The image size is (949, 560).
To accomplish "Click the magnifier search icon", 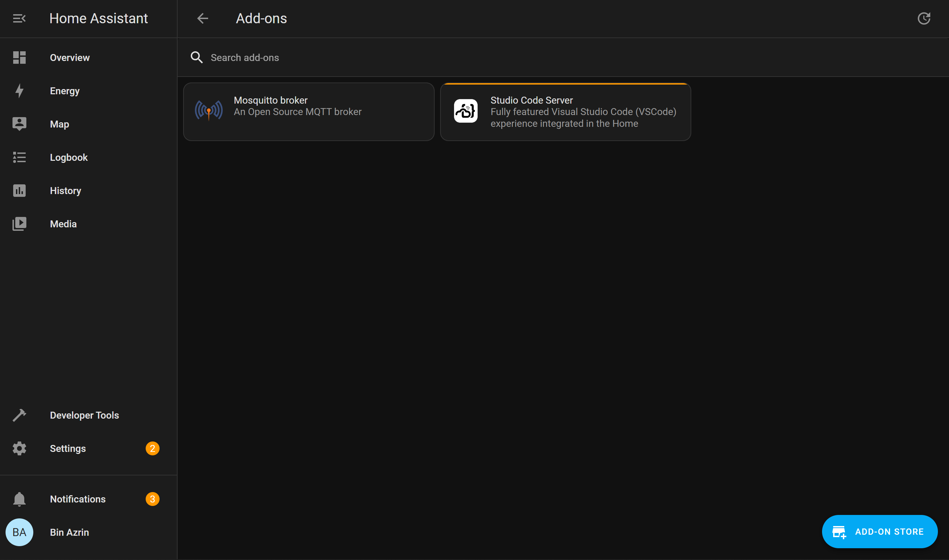I will coord(196,58).
